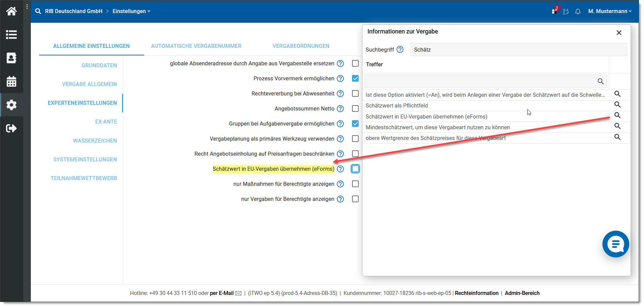644x307 pixels.
Task: Enable 'Schätzwert in EU-Vergaben übernehmen (eForms)' checkbox
Action: [x=355, y=169]
